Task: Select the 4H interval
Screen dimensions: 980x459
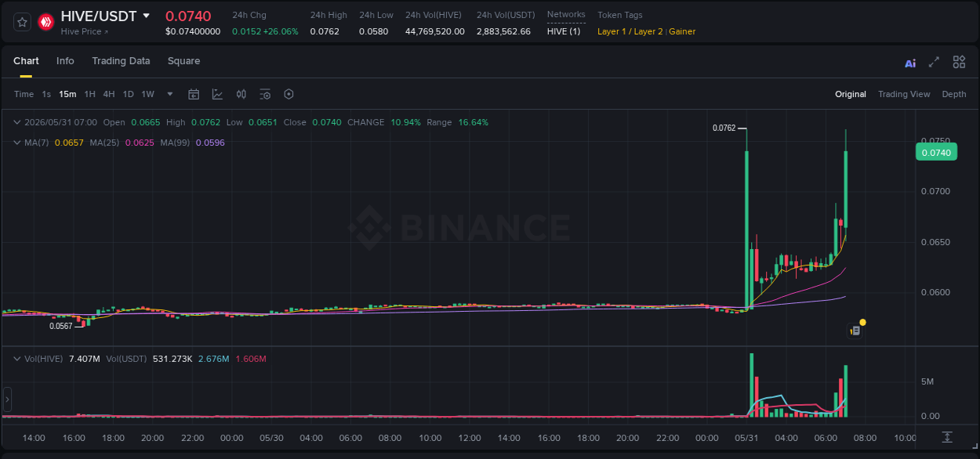Action: 109,94
